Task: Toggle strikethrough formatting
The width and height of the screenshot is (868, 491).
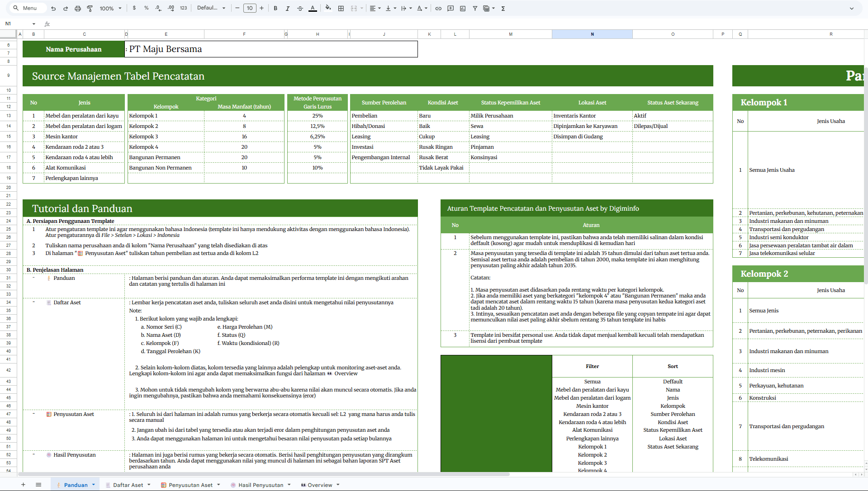Action: point(300,8)
